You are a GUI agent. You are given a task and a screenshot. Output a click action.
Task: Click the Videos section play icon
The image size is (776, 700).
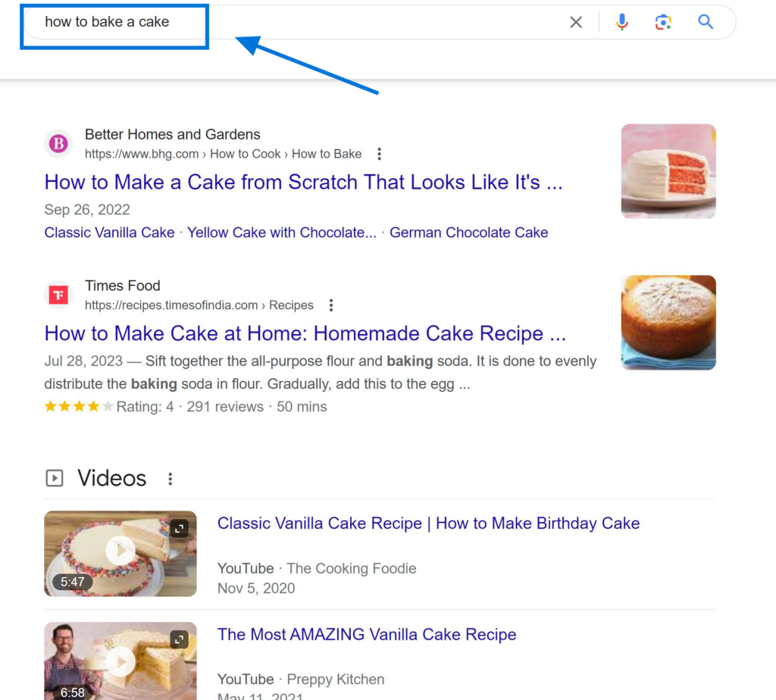coord(54,478)
